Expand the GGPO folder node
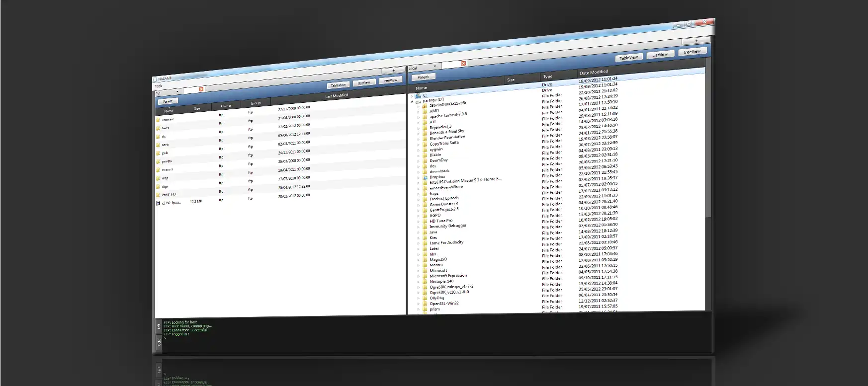 click(419, 216)
